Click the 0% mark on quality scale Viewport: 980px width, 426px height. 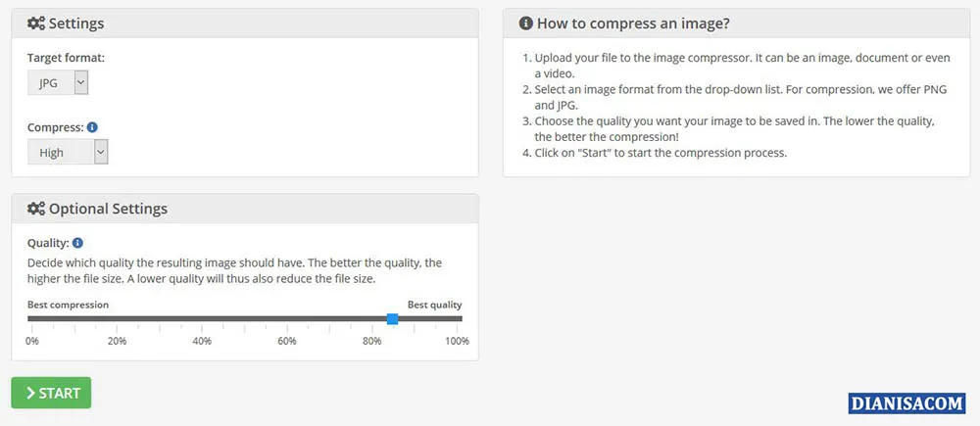[32, 341]
